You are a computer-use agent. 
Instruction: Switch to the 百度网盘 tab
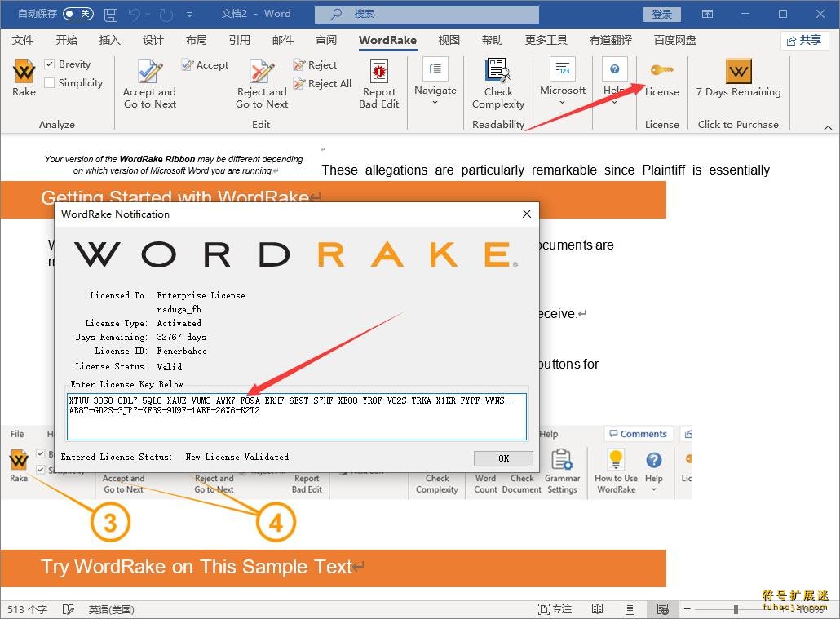(675, 40)
